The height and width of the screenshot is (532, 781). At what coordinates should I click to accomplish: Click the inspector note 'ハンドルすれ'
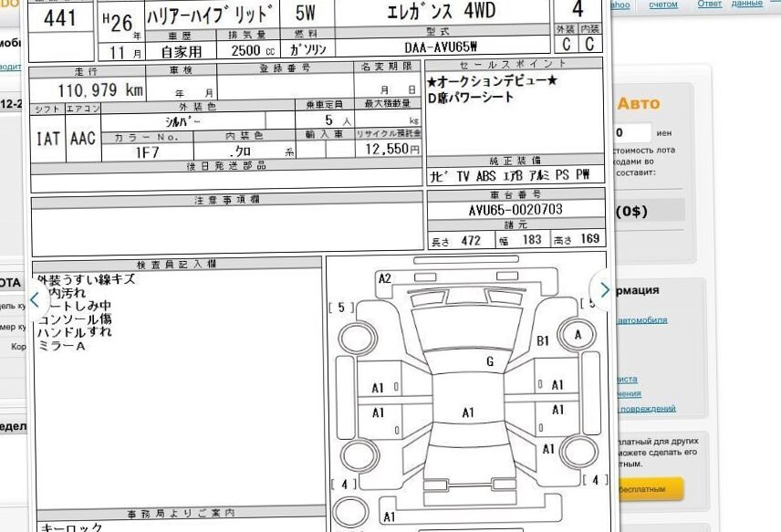(75, 332)
